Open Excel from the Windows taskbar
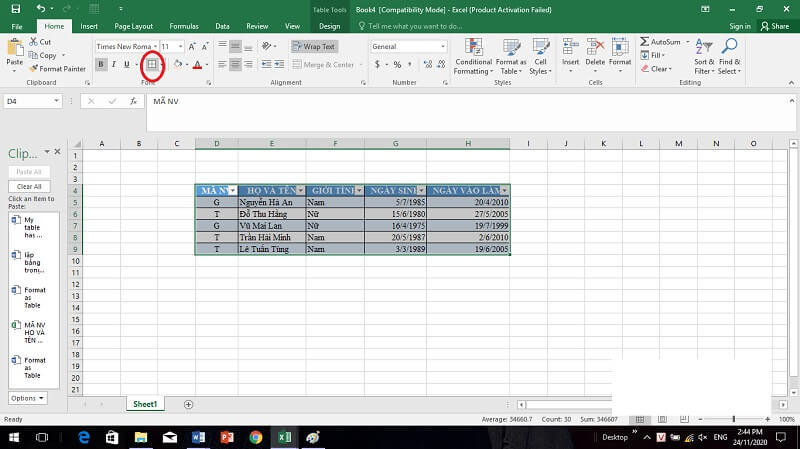This screenshot has width=800, height=449. [284, 437]
